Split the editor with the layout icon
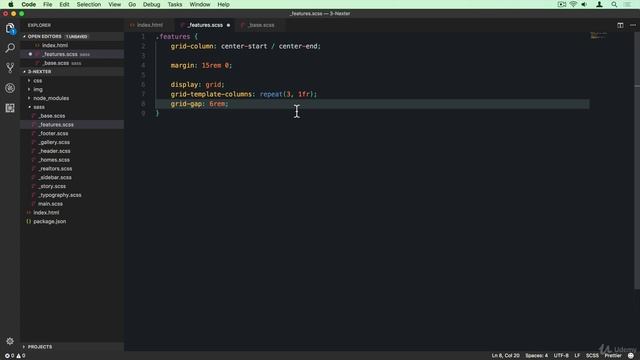The width and height of the screenshot is (640, 360). 620,25
